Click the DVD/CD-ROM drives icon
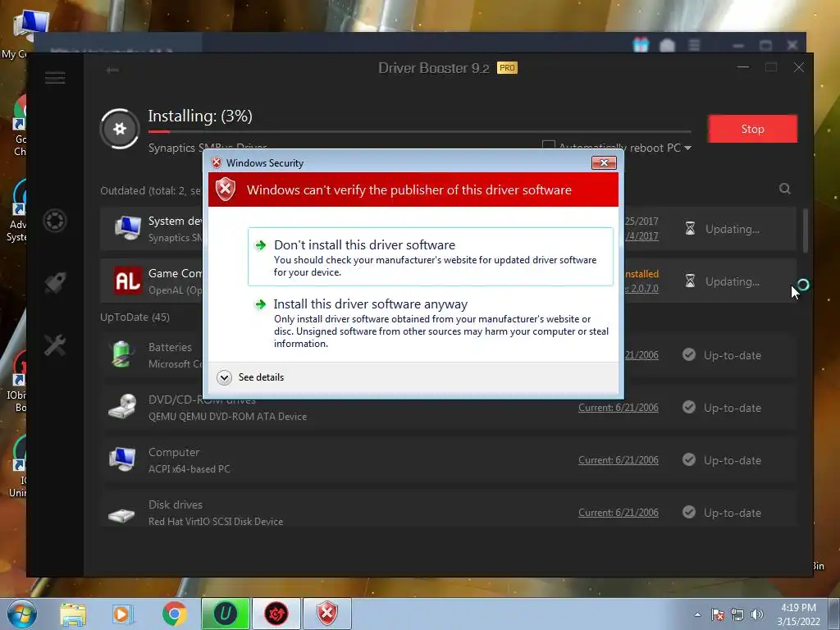 (123, 407)
